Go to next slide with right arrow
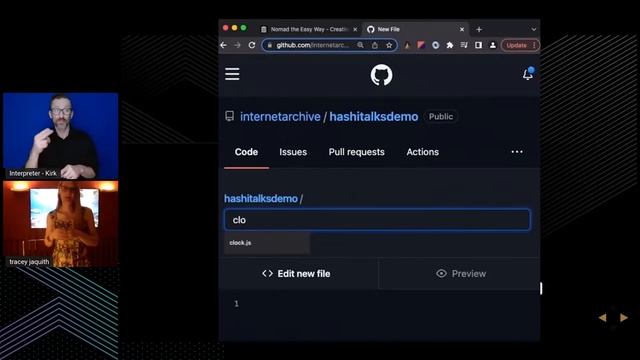 click(624, 318)
